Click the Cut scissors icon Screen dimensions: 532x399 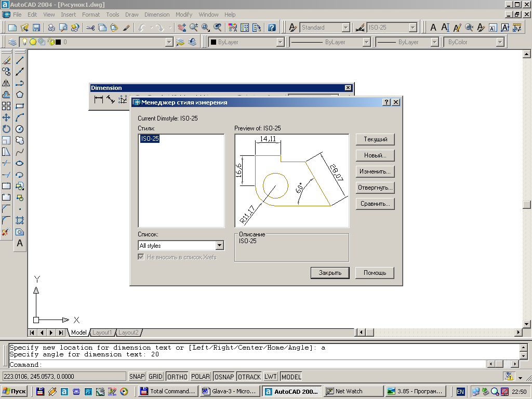coord(90,28)
